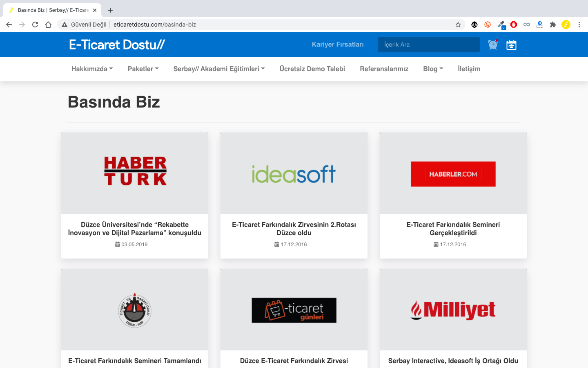Screen dimensions: 588x368
Task: Open Chrome three-dot menu
Action: (579, 25)
